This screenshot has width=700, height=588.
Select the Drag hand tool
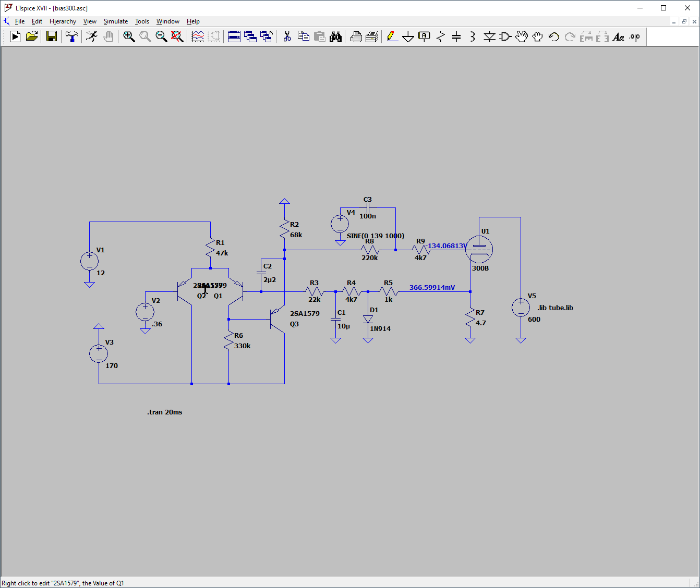(537, 36)
